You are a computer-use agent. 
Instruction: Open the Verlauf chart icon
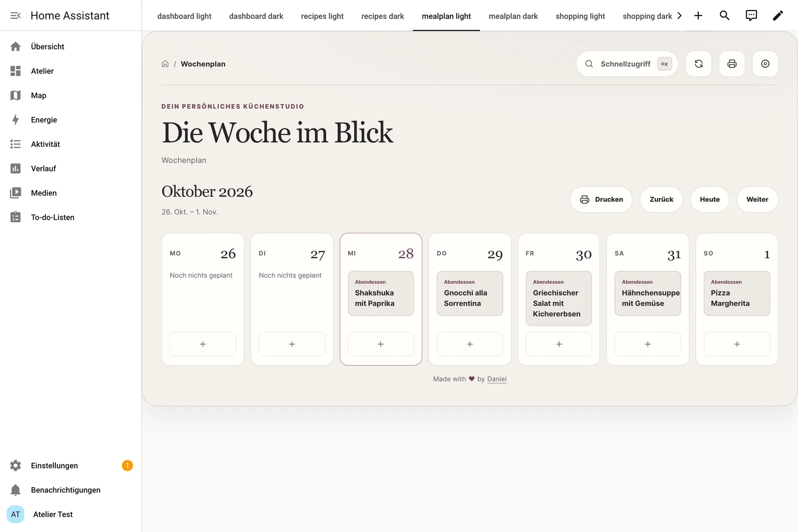(15, 169)
